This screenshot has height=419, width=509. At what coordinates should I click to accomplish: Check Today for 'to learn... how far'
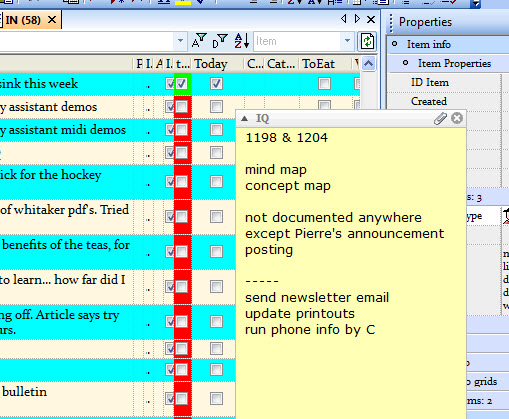(216, 286)
